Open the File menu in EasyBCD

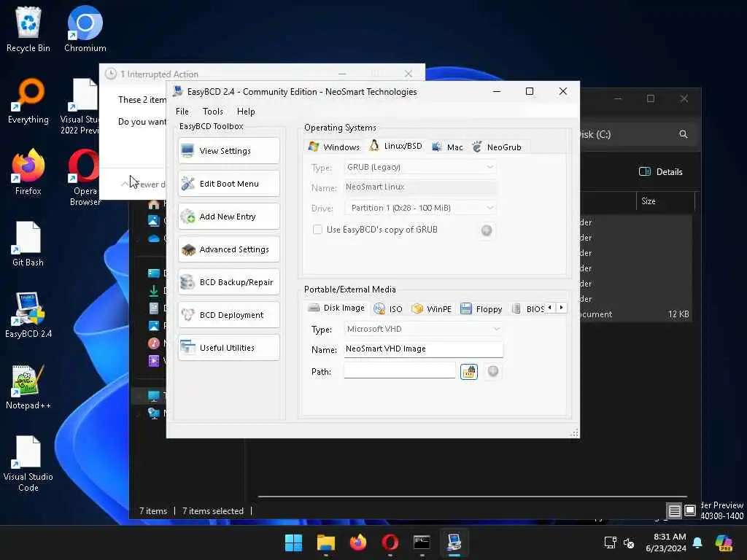[x=182, y=112]
